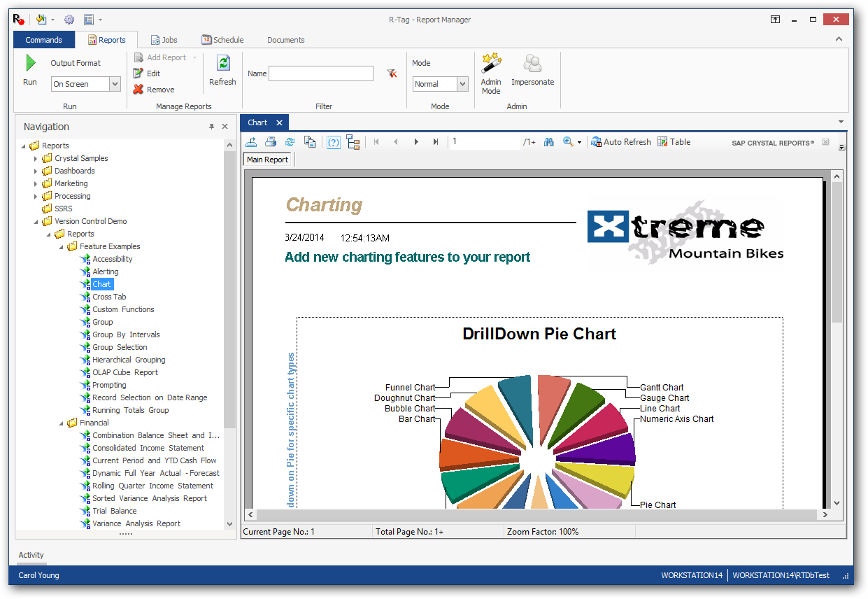Clear the Name filter with funnel icon
The image size is (868, 599).
[x=392, y=73]
